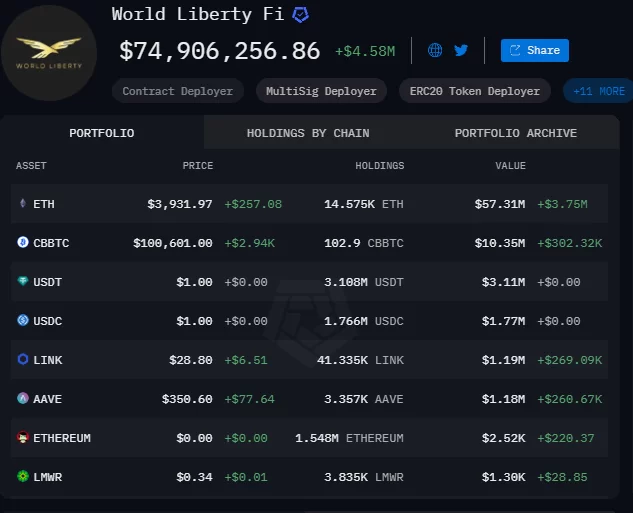
Task: Click the World Liberty logo avatar
Action: click(49, 53)
